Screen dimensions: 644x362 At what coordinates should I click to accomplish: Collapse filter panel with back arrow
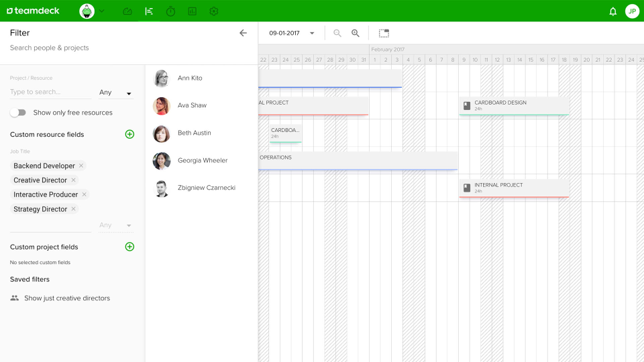coord(243,33)
